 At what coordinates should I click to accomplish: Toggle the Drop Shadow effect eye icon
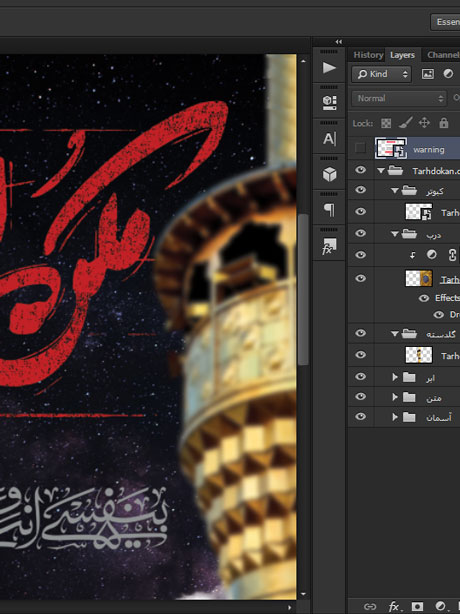tap(438, 314)
